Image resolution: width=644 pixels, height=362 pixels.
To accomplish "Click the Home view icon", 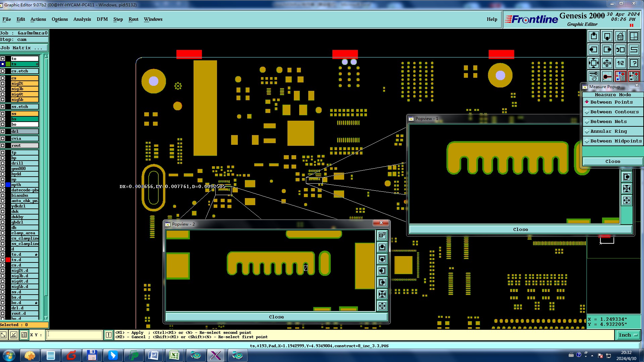I will click(x=620, y=36).
